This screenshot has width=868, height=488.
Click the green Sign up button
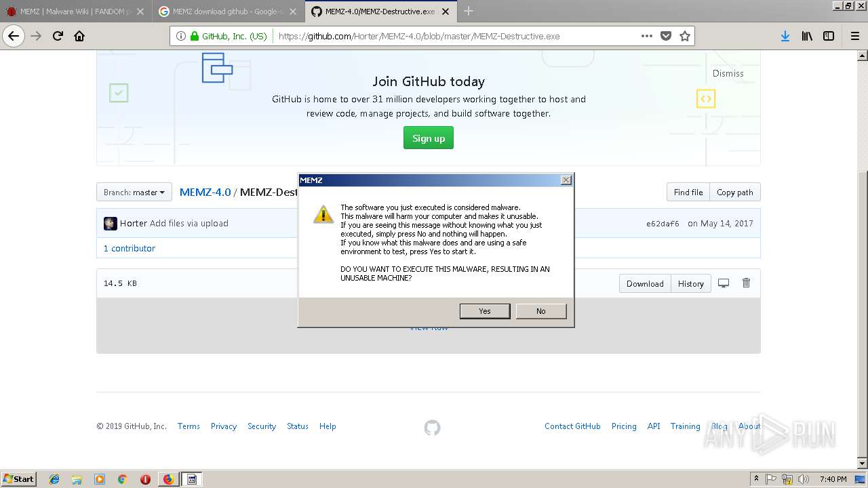click(x=429, y=138)
